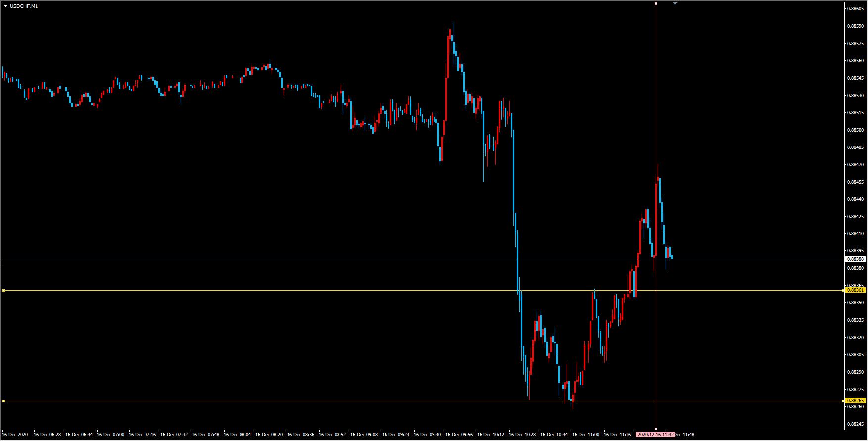Click the 16 Dec 11:00 time axis label
868x441 pixels.
point(586,435)
